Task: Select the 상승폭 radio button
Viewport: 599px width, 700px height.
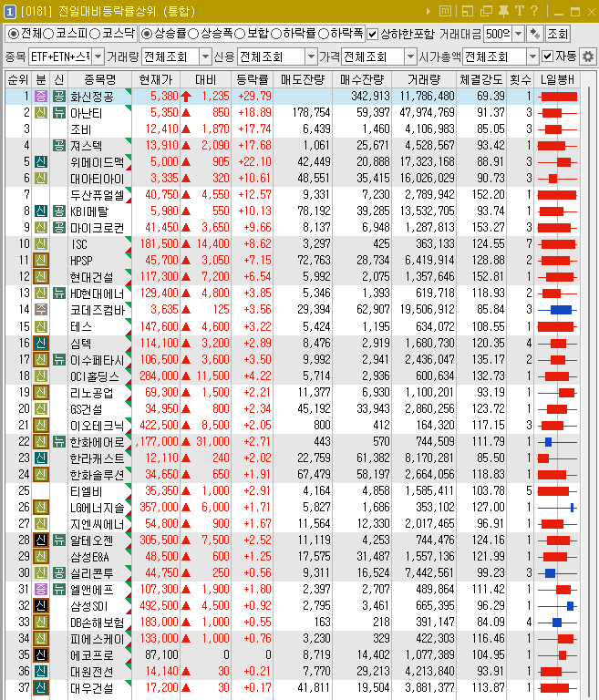Action: [193, 34]
